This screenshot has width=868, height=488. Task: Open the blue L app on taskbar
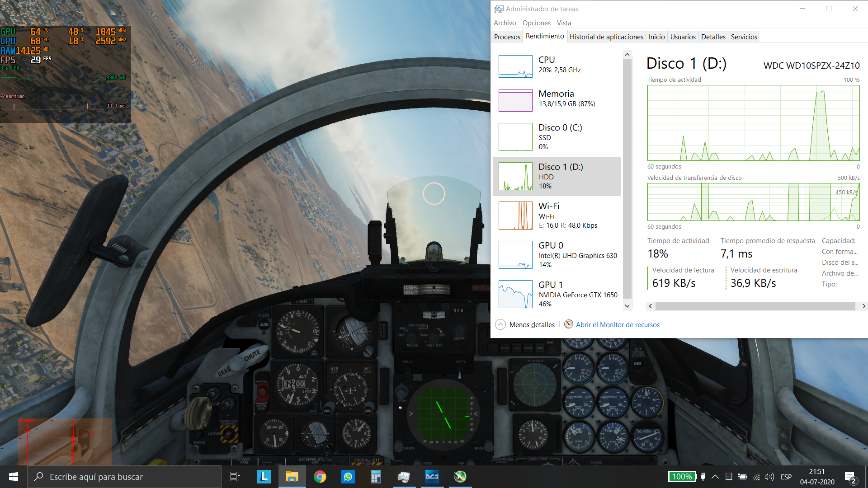tap(264, 477)
